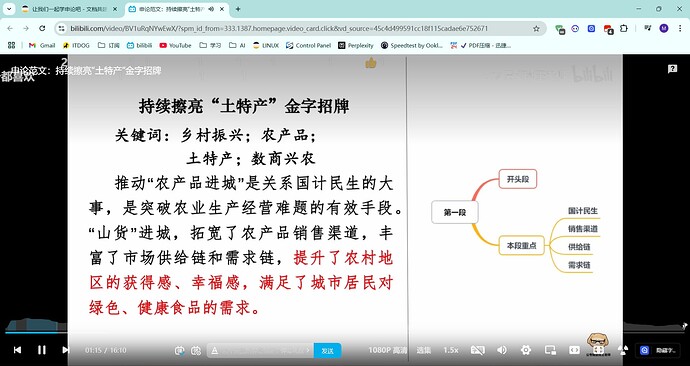690x366 pixels.
Task: Like the video with thumbs-up icon
Action: 371,63
